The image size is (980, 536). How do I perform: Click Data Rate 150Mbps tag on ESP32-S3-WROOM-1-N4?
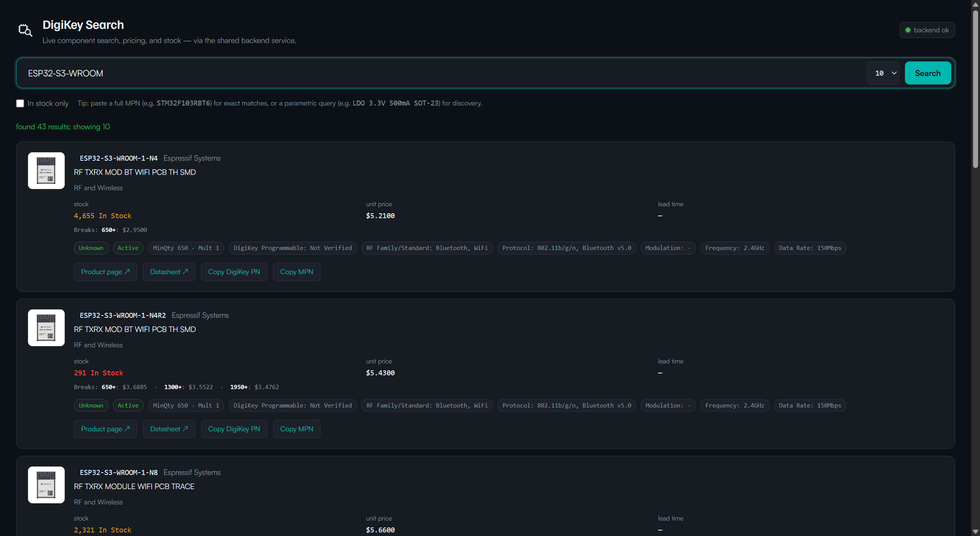click(810, 248)
